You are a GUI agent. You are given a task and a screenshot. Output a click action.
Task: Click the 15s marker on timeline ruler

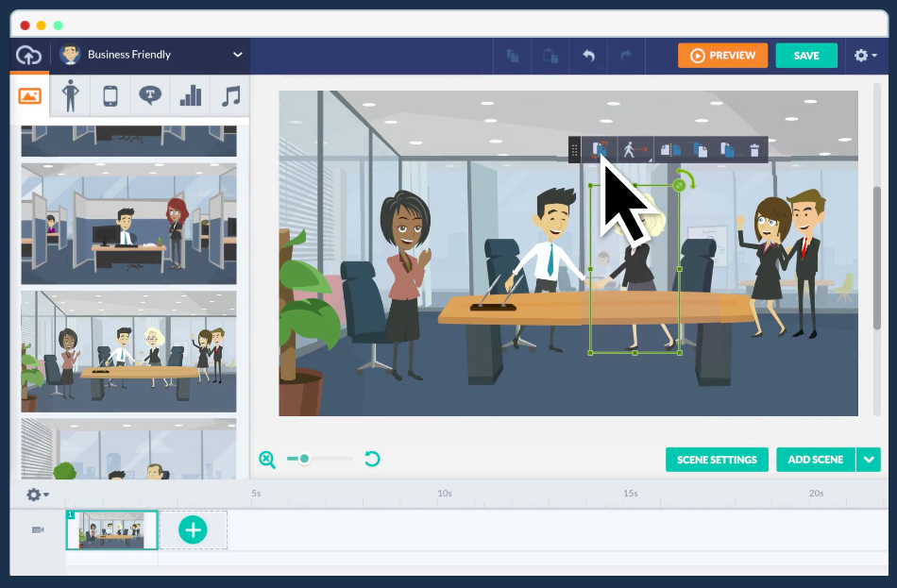pyautogui.click(x=631, y=493)
